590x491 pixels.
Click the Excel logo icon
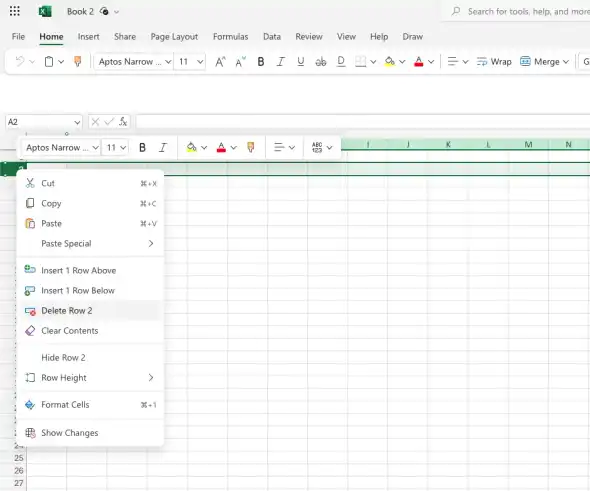45,12
